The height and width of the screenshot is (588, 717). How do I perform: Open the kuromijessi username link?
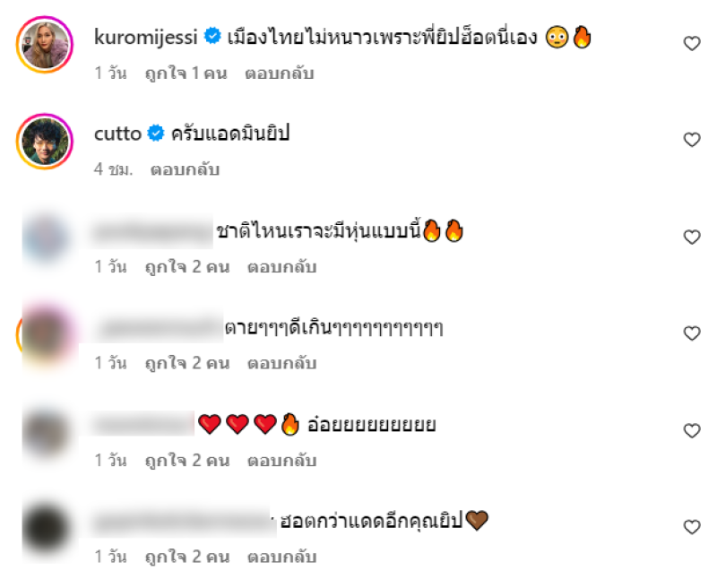click(x=146, y=37)
